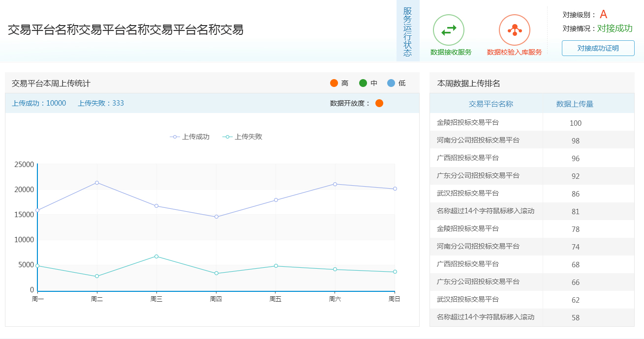Screen dimensions: 644x339
Task: Toggle the 上传失败 series in chart legend
Action: [x=243, y=137]
